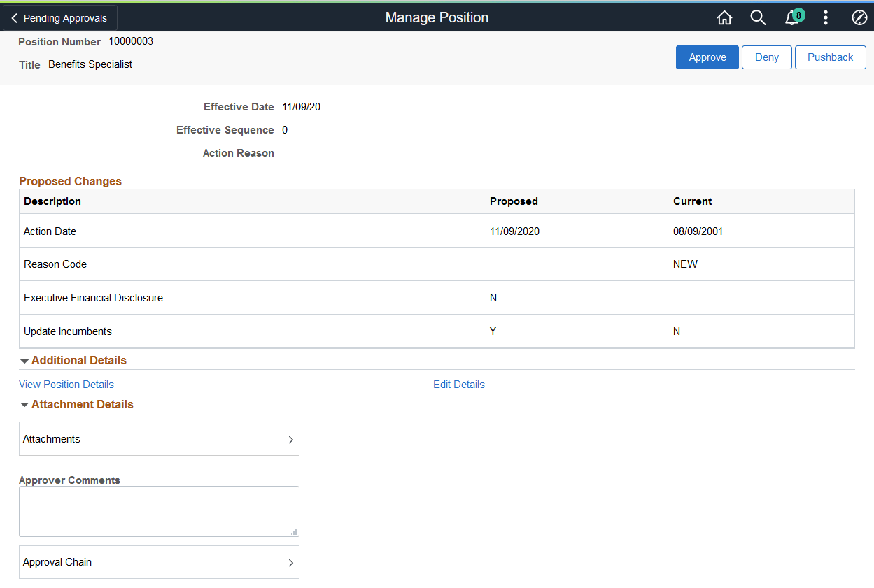Approve the Benefits Specialist position change
Image resolution: width=874 pixels, height=588 pixels.
707,57
